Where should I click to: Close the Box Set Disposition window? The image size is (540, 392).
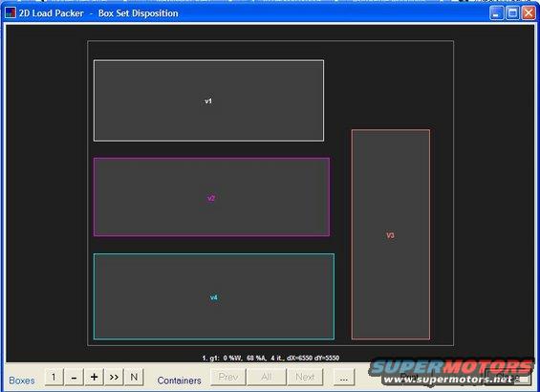click(529, 13)
